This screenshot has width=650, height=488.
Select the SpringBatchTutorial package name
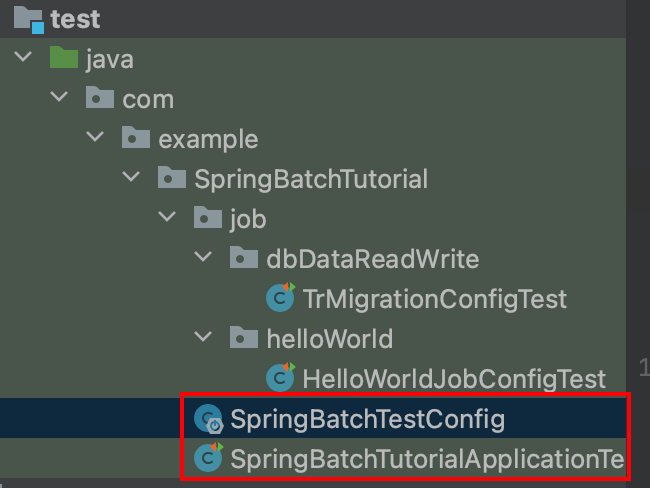[x=311, y=179]
